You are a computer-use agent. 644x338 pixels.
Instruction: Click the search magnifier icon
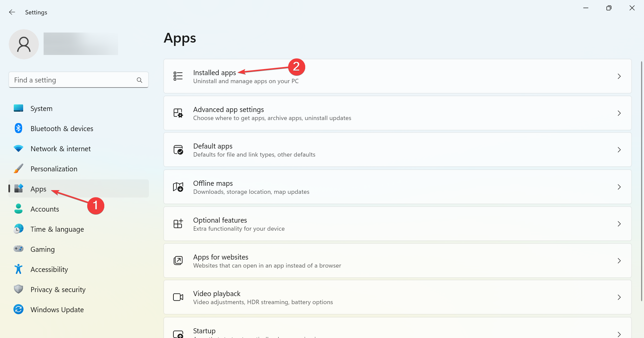[x=140, y=80]
